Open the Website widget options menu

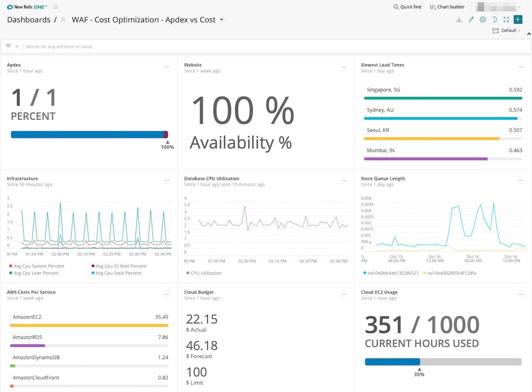[x=344, y=67]
